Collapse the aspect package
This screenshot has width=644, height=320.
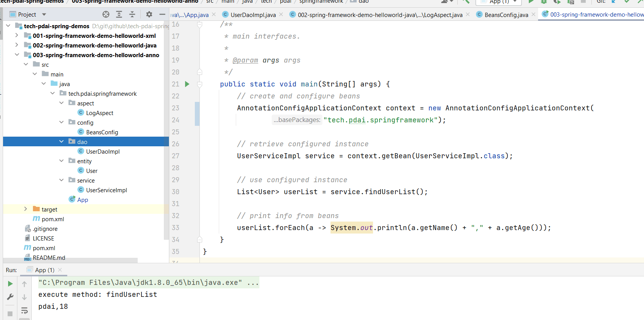coord(61,103)
